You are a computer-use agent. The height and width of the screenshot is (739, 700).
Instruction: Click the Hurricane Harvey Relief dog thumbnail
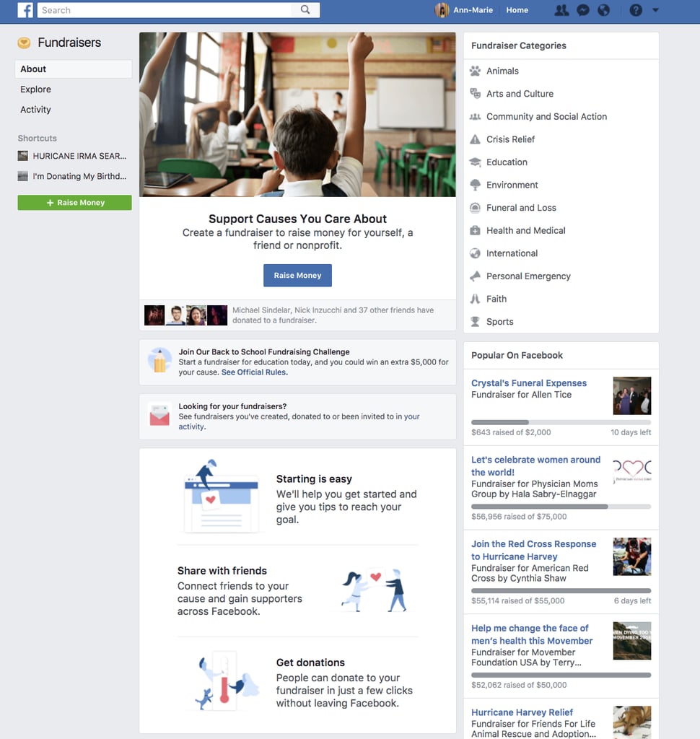pos(632,722)
